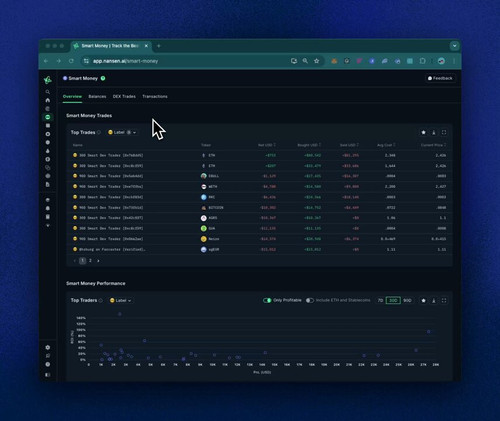Click the Nansen logo in the sidebar
This screenshot has height=421, width=500.
[x=48, y=80]
